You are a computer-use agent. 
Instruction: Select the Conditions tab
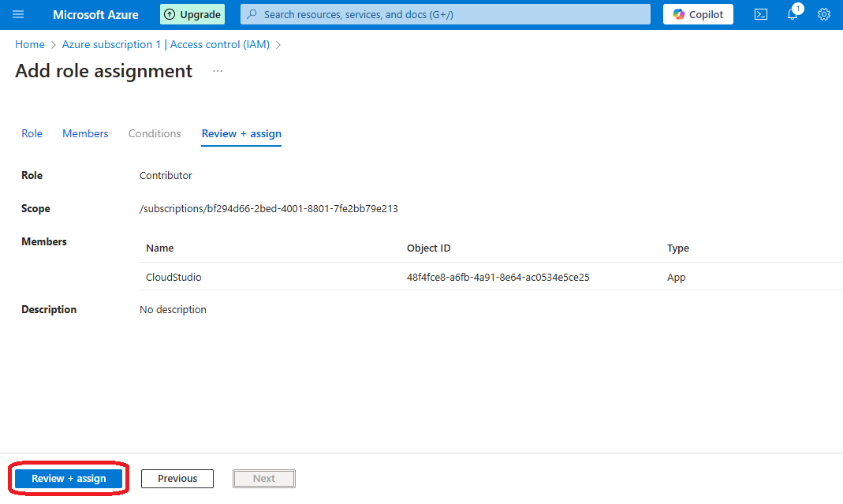point(155,133)
